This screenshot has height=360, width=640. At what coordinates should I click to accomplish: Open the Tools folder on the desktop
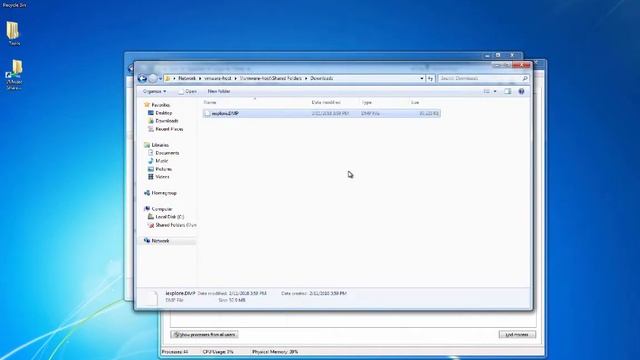13,33
